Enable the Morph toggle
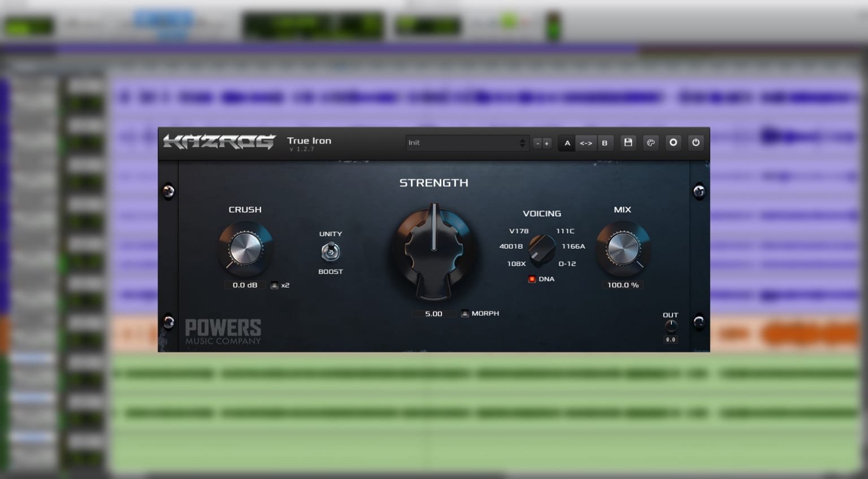Screen dimensions: 868x479 (x=465, y=313)
